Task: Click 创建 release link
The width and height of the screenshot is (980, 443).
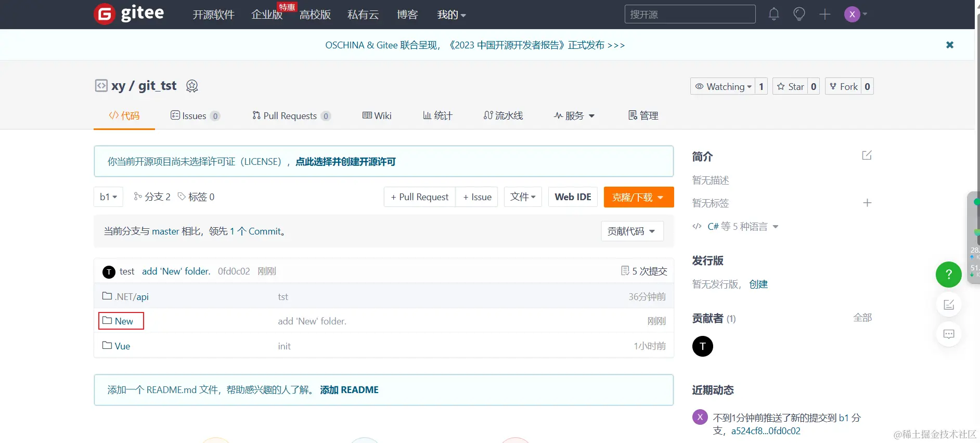Action: (x=758, y=284)
